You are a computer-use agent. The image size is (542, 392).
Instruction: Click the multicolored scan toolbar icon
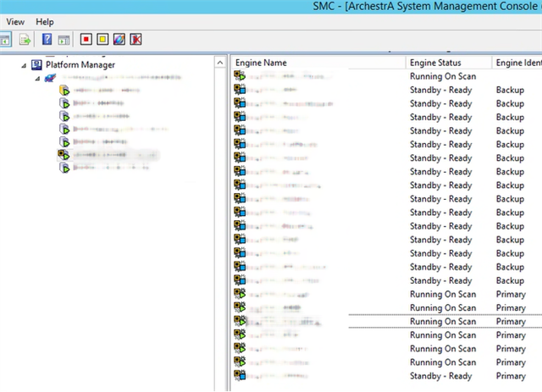point(119,40)
